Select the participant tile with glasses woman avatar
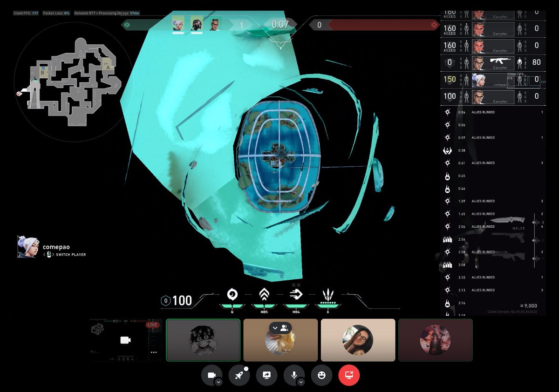Screen dimensions: 559x392 tap(358, 340)
